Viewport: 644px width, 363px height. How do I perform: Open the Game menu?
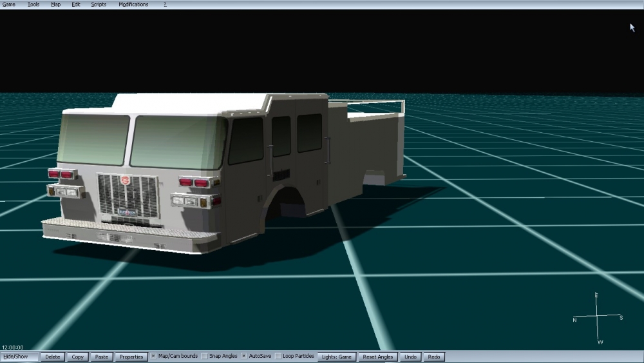pyautogui.click(x=9, y=5)
